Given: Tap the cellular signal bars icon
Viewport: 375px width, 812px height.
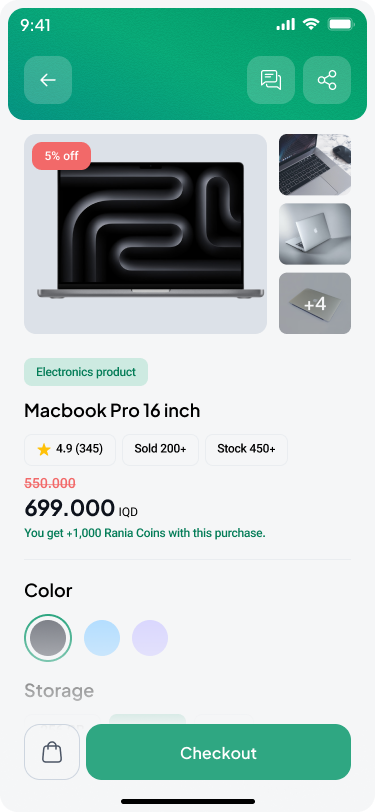Looking at the screenshot, I should coord(285,24).
